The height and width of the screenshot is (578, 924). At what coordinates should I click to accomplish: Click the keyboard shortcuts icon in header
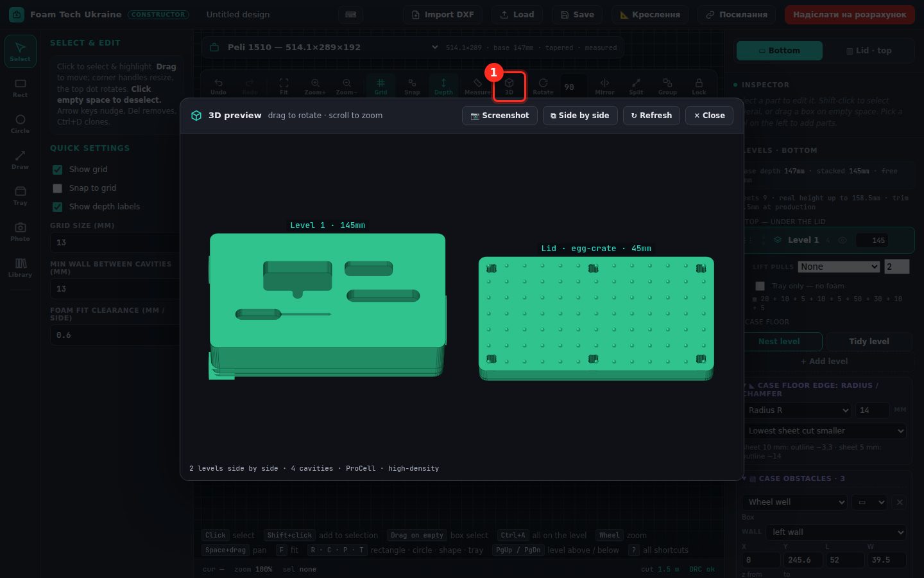pos(351,15)
